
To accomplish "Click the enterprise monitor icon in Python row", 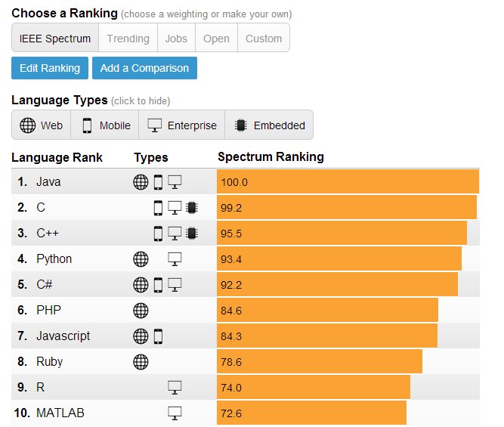I will [x=175, y=259].
